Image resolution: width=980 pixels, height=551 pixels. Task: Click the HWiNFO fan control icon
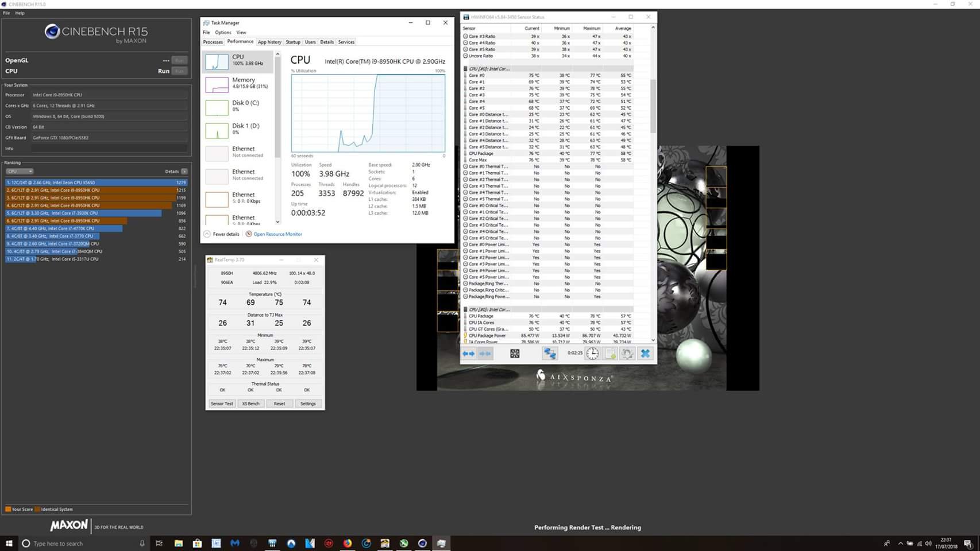click(515, 354)
